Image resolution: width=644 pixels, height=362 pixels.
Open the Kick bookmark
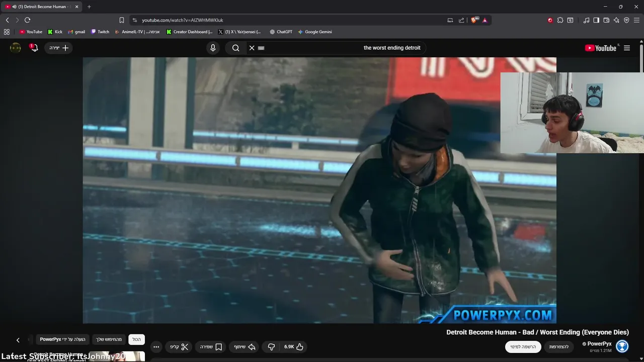click(x=55, y=32)
